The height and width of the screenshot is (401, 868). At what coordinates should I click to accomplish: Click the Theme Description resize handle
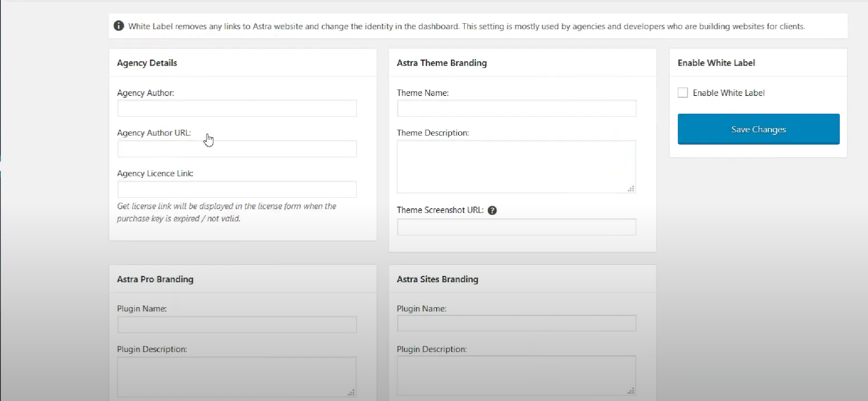631,189
